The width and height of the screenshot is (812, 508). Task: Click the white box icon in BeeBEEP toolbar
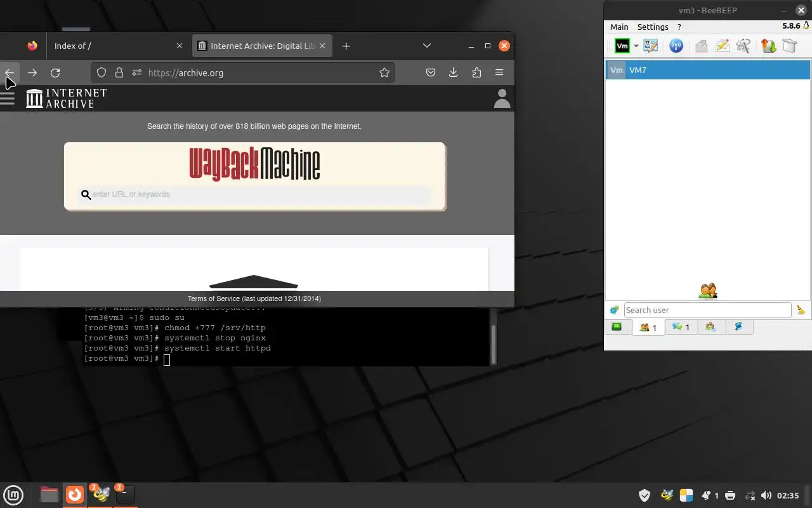[789, 46]
